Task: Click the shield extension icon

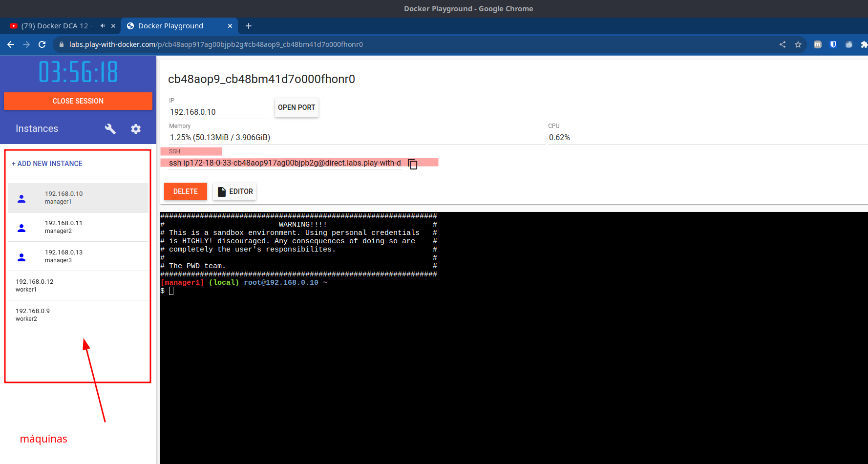Action: point(833,44)
